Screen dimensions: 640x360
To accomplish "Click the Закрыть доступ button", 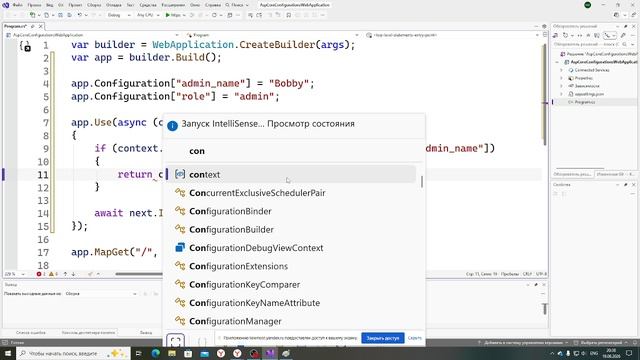I will pos(382,338).
